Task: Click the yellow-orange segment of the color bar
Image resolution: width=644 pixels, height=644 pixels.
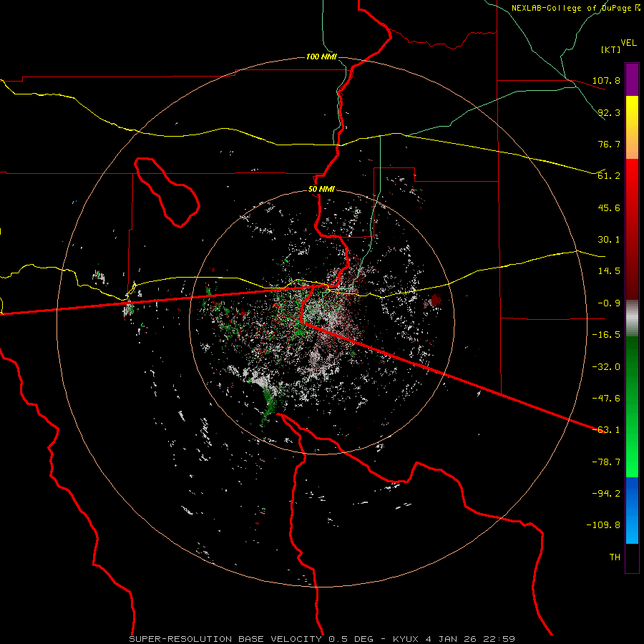Action: [632, 127]
